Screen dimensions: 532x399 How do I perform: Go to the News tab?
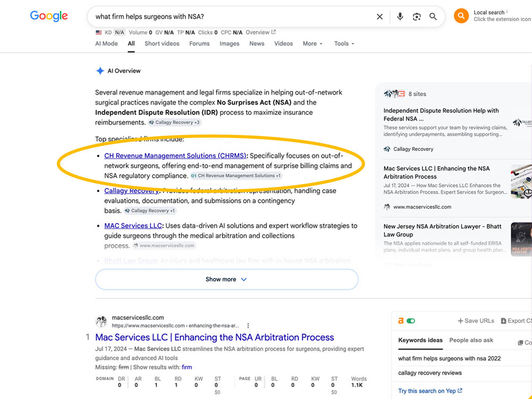point(257,44)
